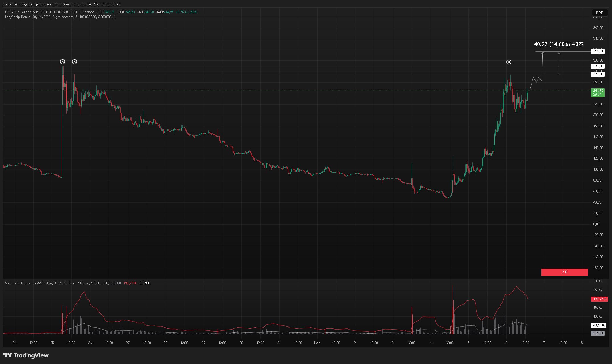Click the red 2 B box
The image size is (612, 364).
564,272
